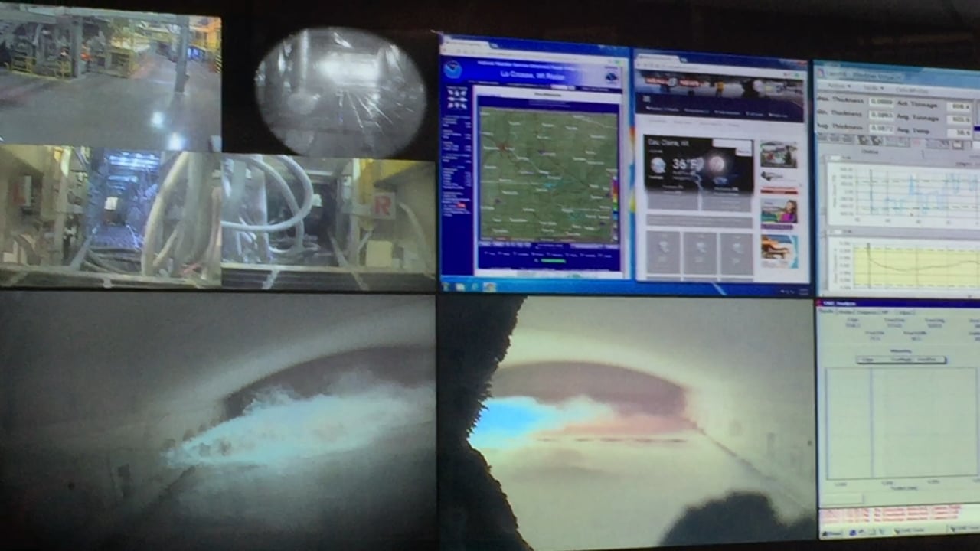
Task: Click the first daily forecast card
Action: click(663, 253)
